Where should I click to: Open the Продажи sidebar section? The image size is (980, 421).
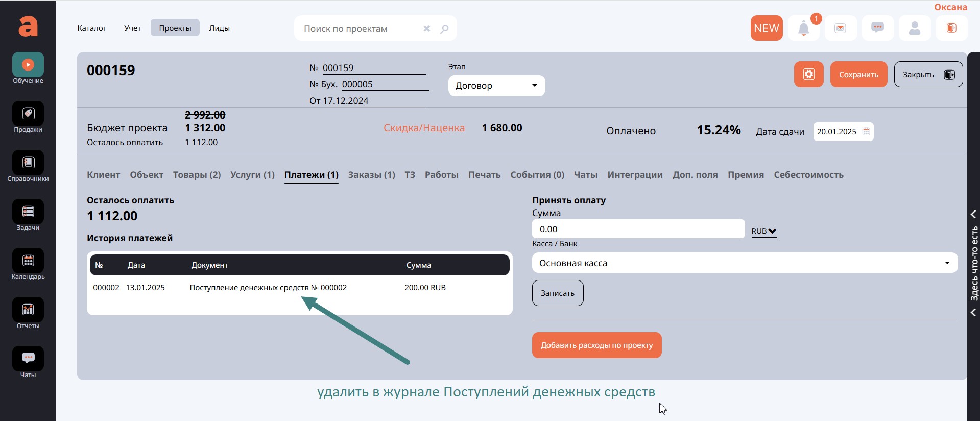click(x=28, y=114)
